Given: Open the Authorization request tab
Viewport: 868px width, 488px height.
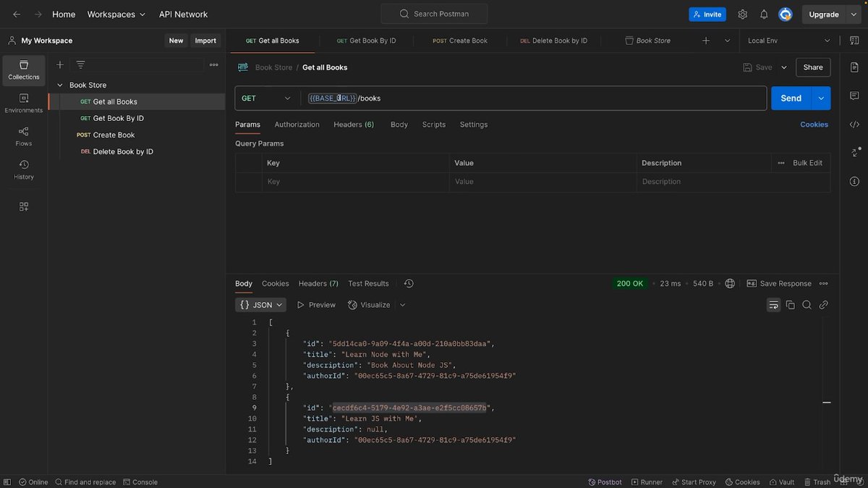Looking at the screenshot, I should [297, 125].
